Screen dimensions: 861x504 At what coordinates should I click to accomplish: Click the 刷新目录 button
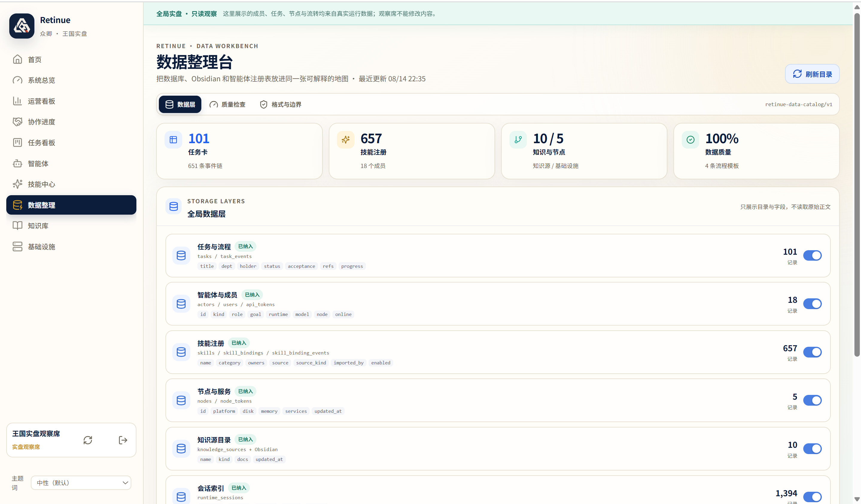point(812,74)
